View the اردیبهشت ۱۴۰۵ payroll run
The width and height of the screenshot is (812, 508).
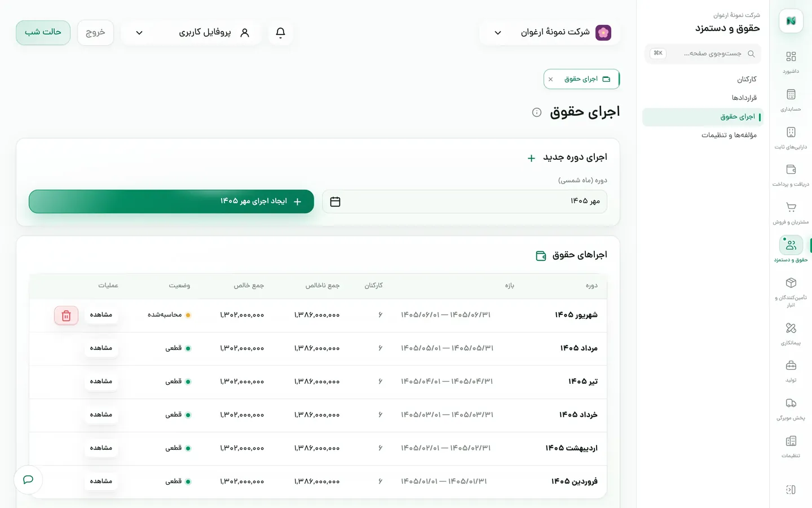tap(101, 448)
